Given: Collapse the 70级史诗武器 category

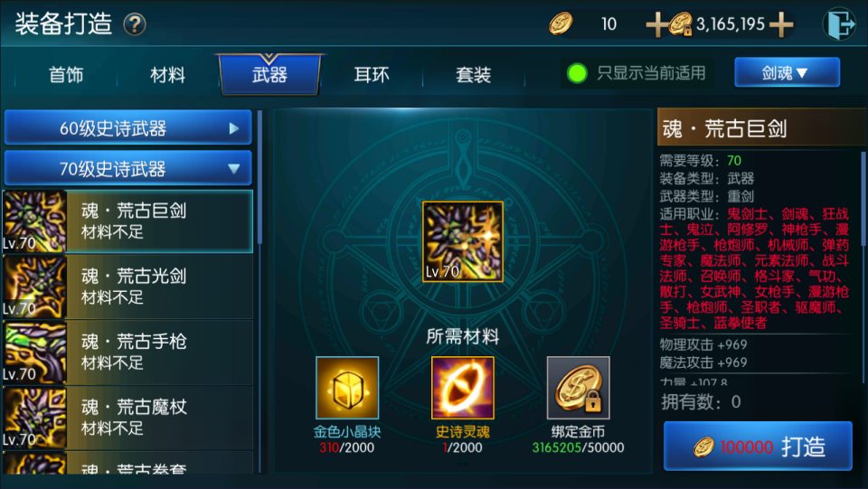Looking at the screenshot, I should tap(127, 167).
